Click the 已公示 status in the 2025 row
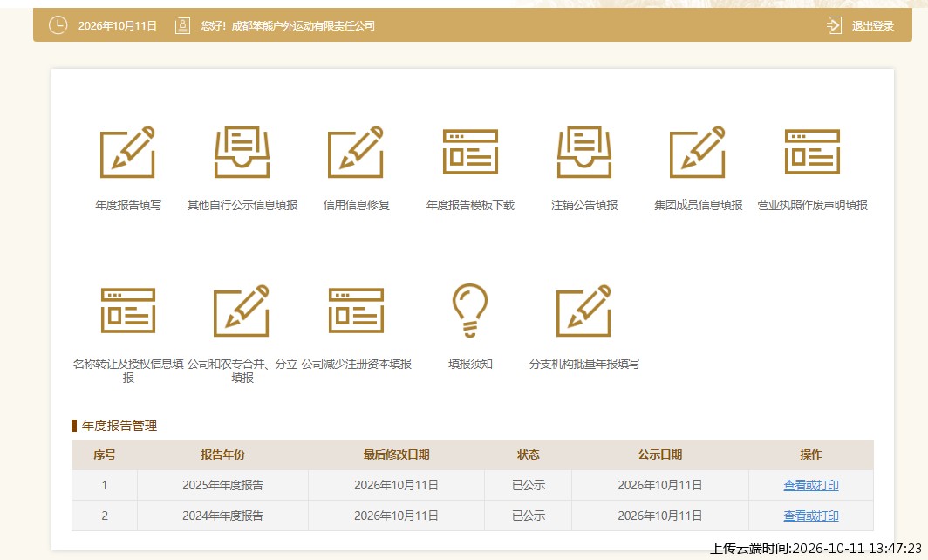 point(528,485)
